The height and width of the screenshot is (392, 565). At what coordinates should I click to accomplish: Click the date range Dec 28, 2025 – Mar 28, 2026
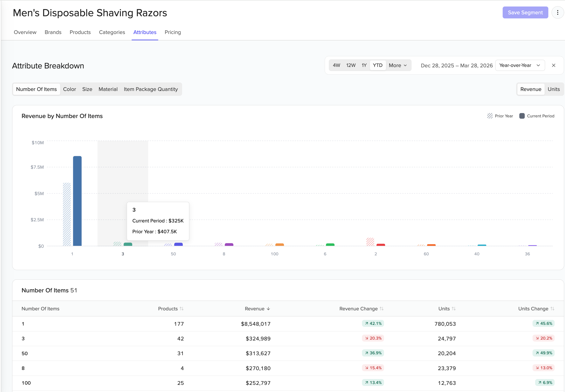457,66
